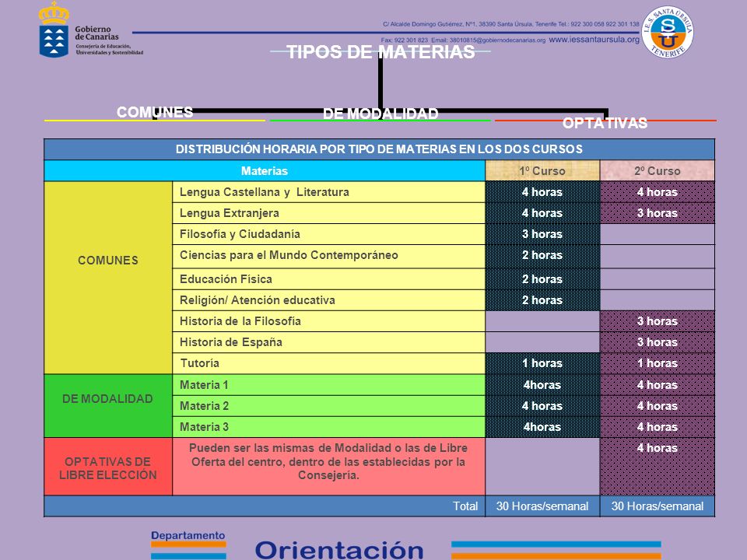Click the OPTATIVAS label in the diagram
The height and width of the screenshot is (560, 747).
click(605, 123)
